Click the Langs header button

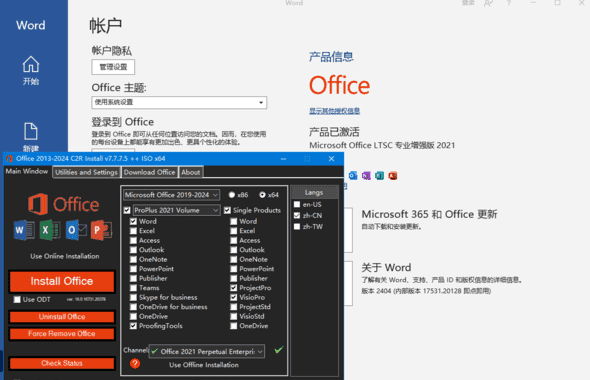click(314, 193)
